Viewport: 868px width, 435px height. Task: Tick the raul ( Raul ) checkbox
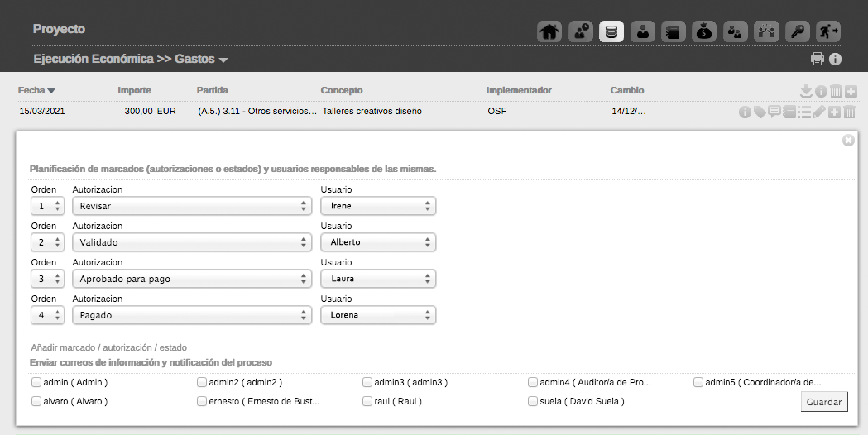pos(367,401)
